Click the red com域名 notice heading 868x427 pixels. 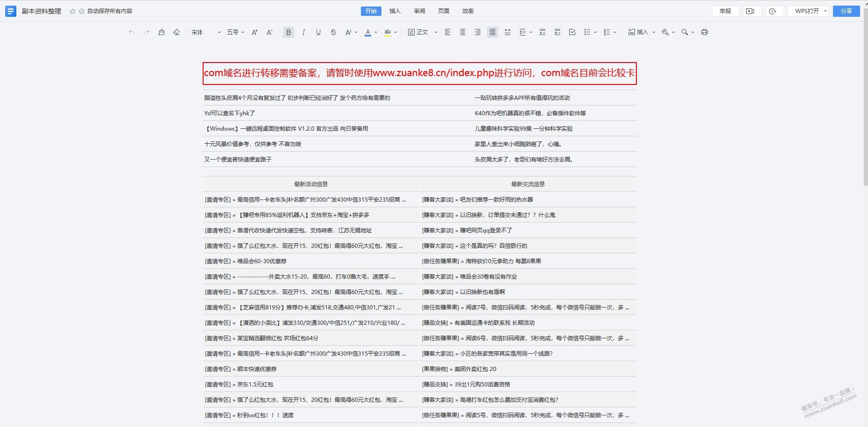[419, 73]
